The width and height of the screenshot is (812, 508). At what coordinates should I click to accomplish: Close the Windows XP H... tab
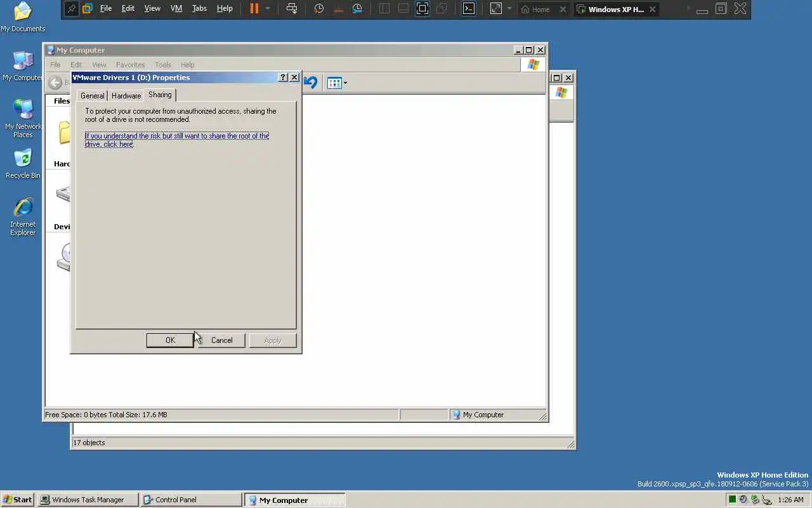[x=652, y=10]
